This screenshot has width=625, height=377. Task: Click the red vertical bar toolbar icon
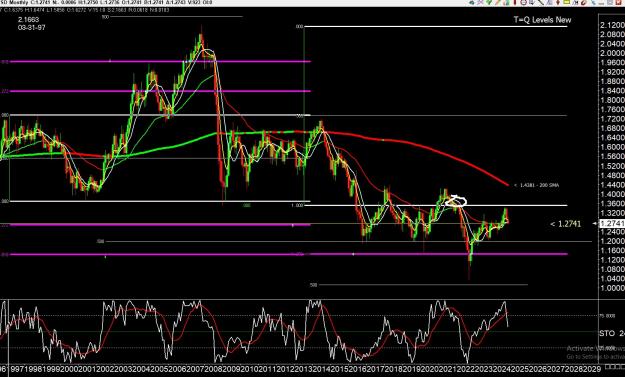point(515,2)
